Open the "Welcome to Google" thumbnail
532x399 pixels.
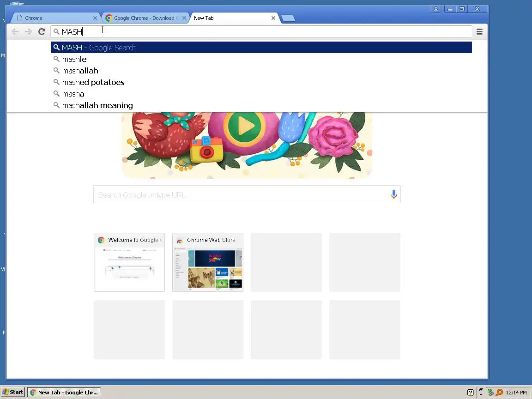coord(129,262)
